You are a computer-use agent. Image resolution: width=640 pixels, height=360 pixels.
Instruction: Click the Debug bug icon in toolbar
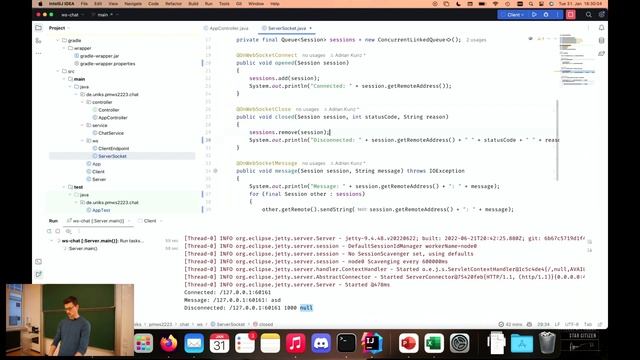[x=546, y=15]
